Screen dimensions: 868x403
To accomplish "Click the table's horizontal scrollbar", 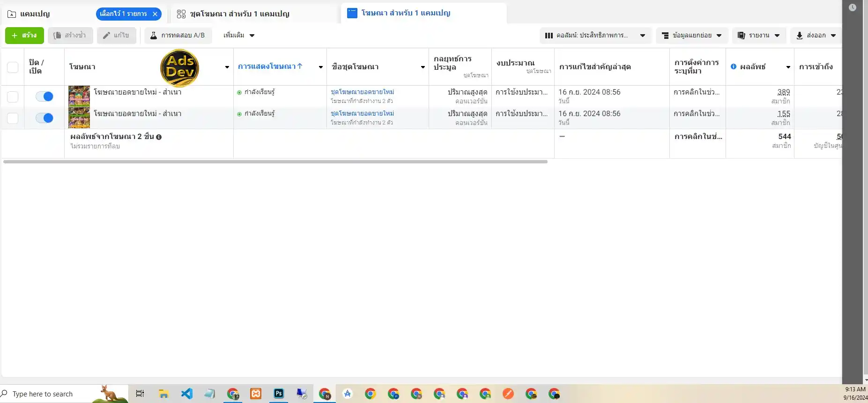I will (275, 161).
